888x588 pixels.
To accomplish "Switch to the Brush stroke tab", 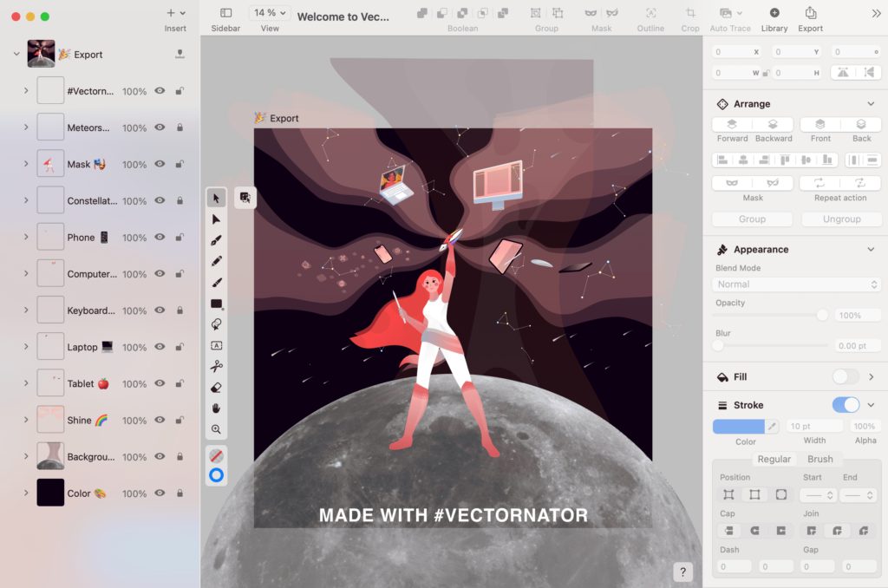I will (820, 459).
